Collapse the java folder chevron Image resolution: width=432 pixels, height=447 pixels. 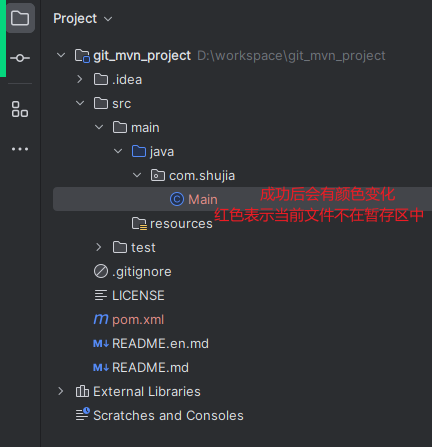118,151
